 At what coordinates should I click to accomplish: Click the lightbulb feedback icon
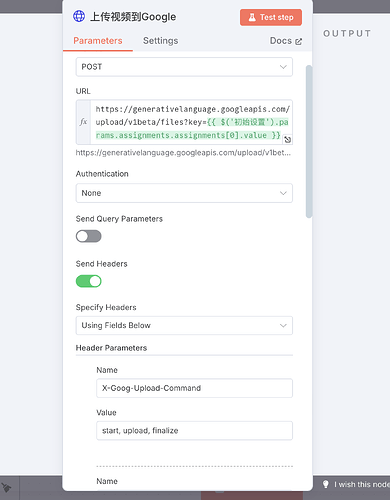[326, 484]
